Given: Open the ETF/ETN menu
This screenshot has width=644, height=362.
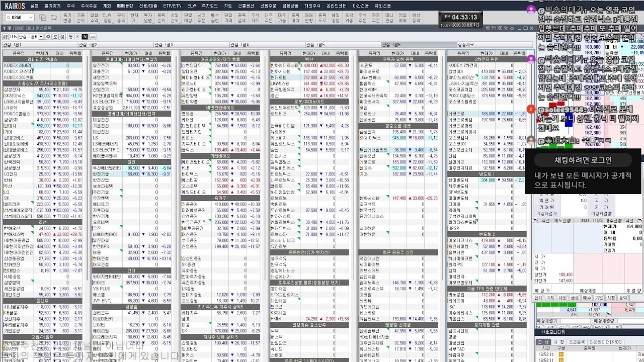Looking at the screenshot, I should [173, 6].
